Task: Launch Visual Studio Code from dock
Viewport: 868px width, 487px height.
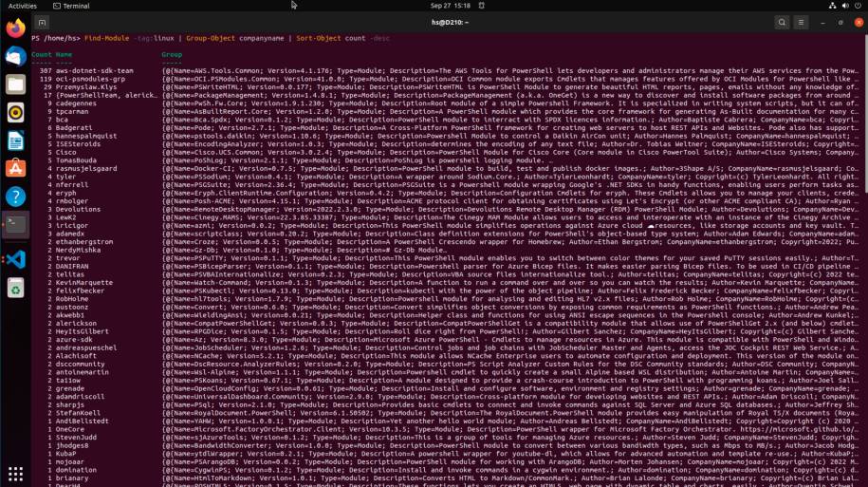Action: (15, 259)
